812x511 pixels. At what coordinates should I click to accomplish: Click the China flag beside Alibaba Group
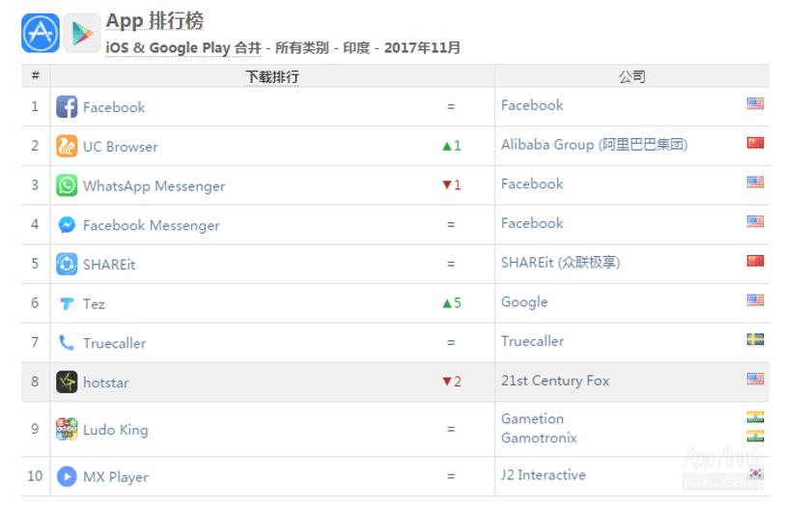tap(755, 143)
